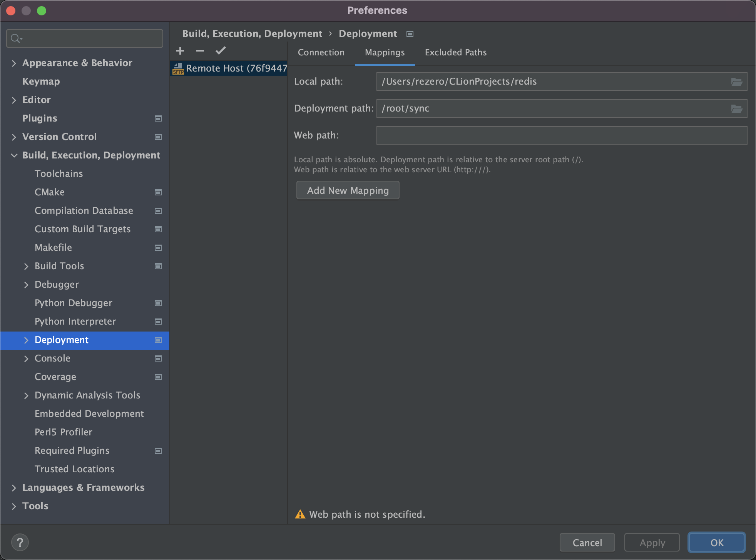Open the Excluded Paths tab
Image resolution: width=756 pixels, height=560 pixels.
(x=455, y=52)
